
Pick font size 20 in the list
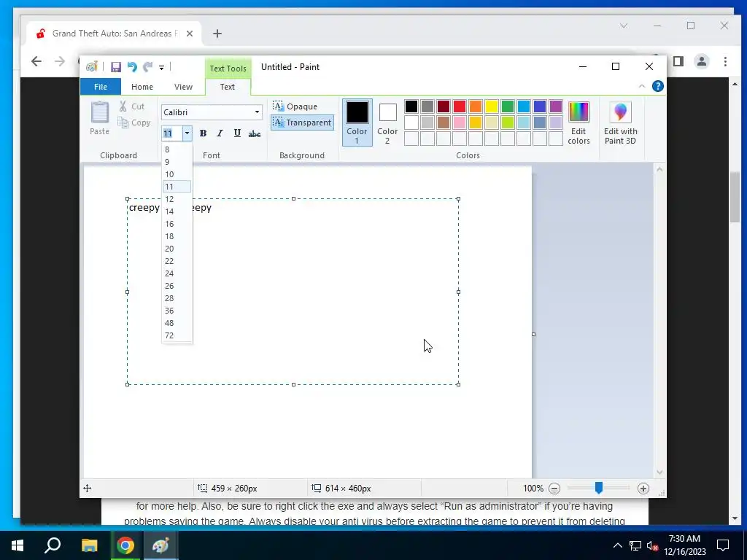coord(177,249)
